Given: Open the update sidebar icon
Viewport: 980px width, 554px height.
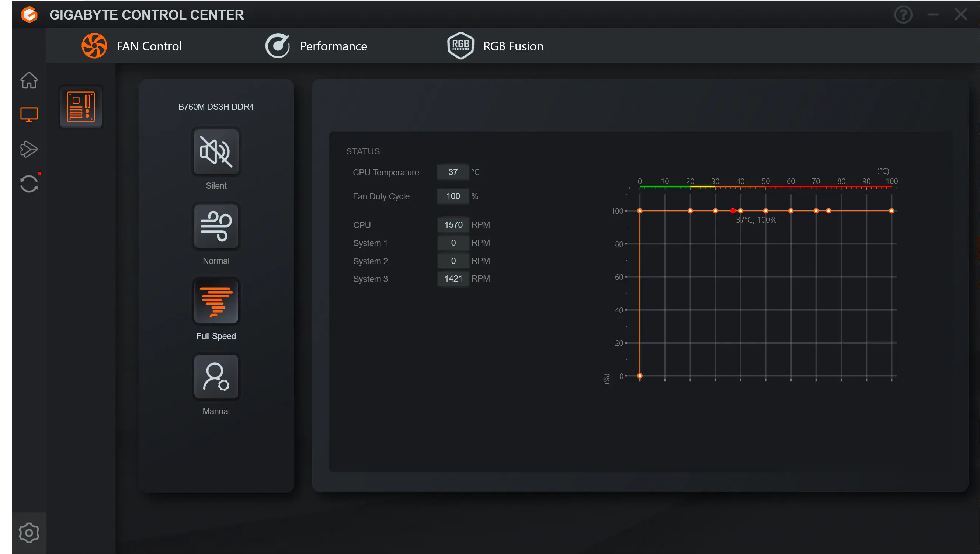Looking at the screenshot, I should 29,184.
